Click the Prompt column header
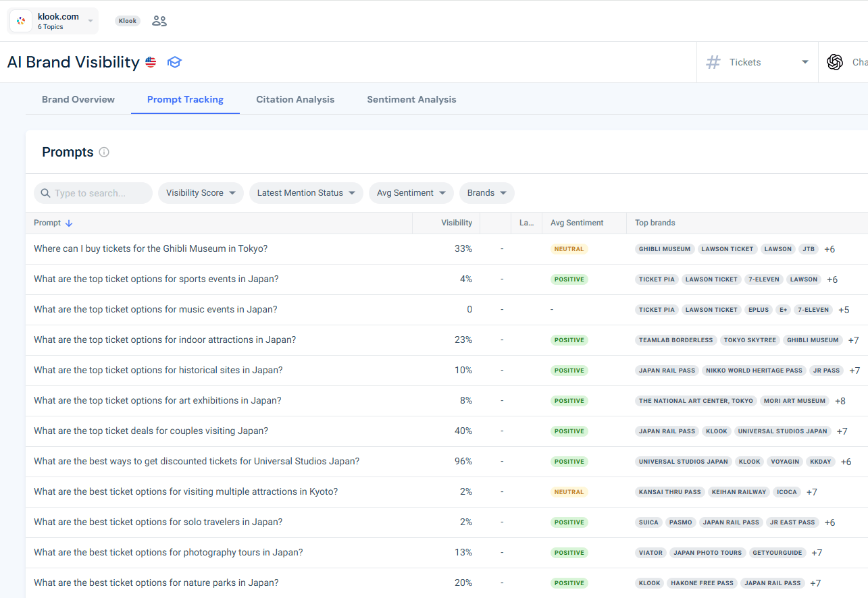 [47, 223]
